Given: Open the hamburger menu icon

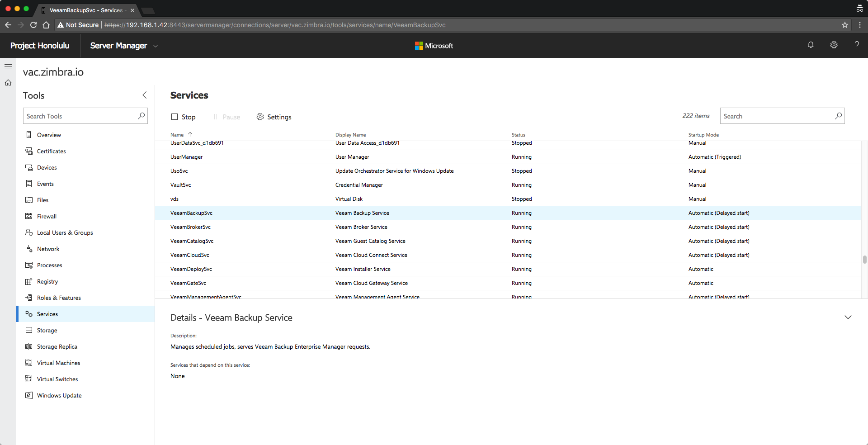Looking at the screenshot, I should pos(8,66).
